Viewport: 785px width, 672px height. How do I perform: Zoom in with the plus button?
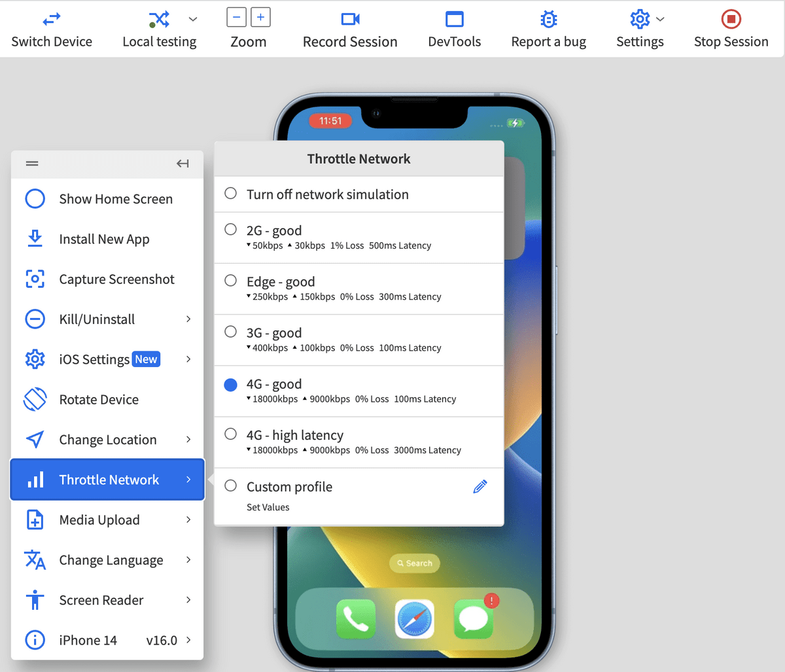pyautogui.click(x=260, y=18)
